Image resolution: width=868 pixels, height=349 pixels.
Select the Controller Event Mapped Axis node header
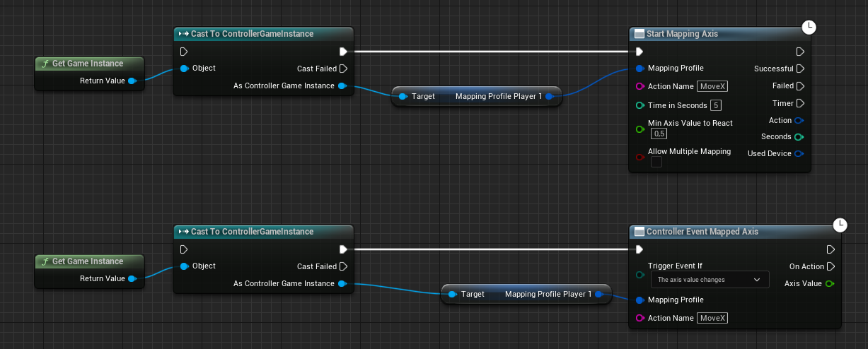[x=702, y=232]
